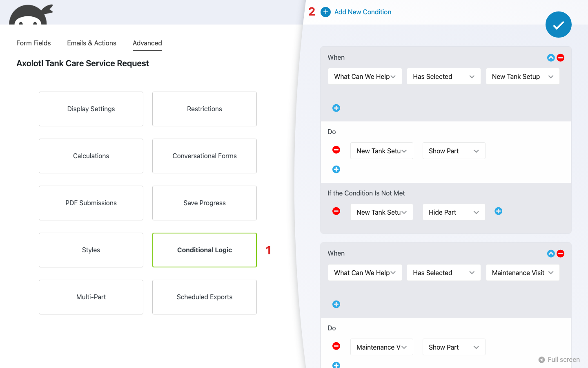Remove the New Tank Setup condition via red minus

pos(561,58)
